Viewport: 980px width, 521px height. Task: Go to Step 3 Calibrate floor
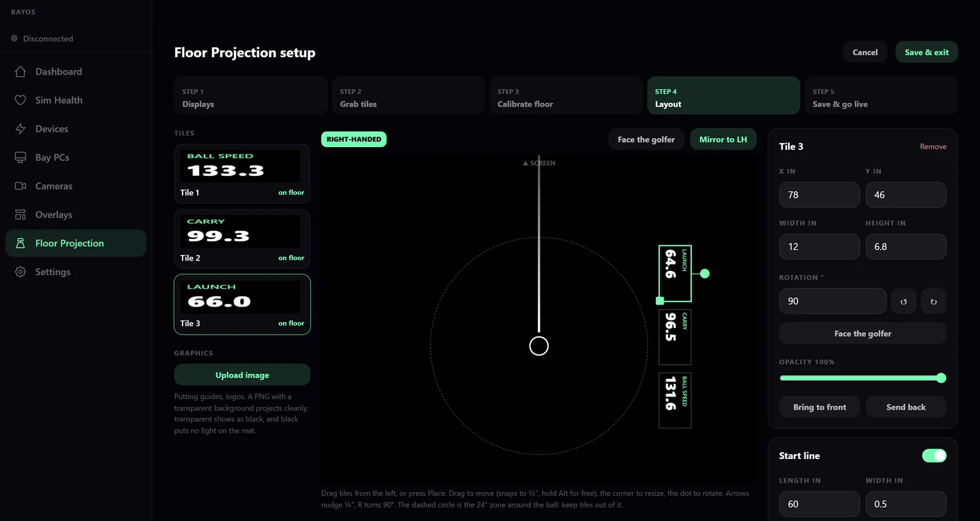coord(566,96)
